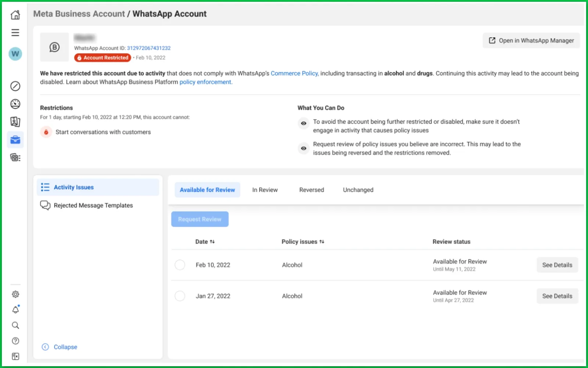The image size is (588, 368).
Task: Open Rejected Message Templates section
Action: coord(93,206)
